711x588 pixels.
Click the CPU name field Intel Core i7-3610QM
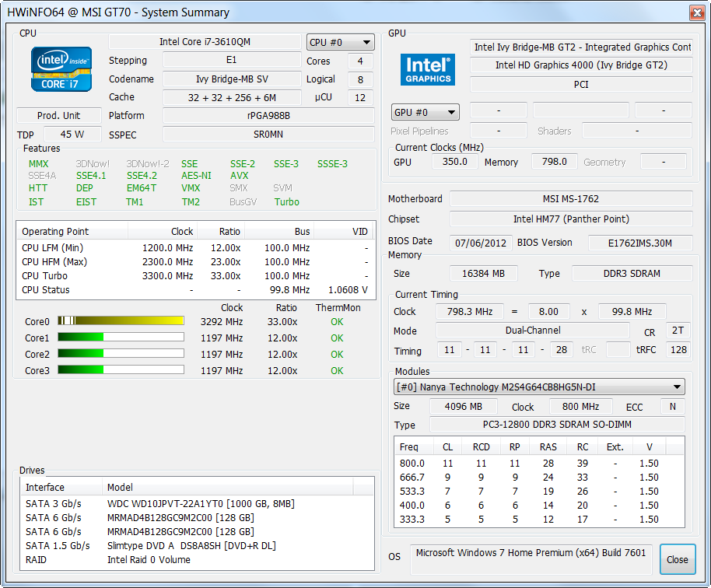tap(205, 42)
